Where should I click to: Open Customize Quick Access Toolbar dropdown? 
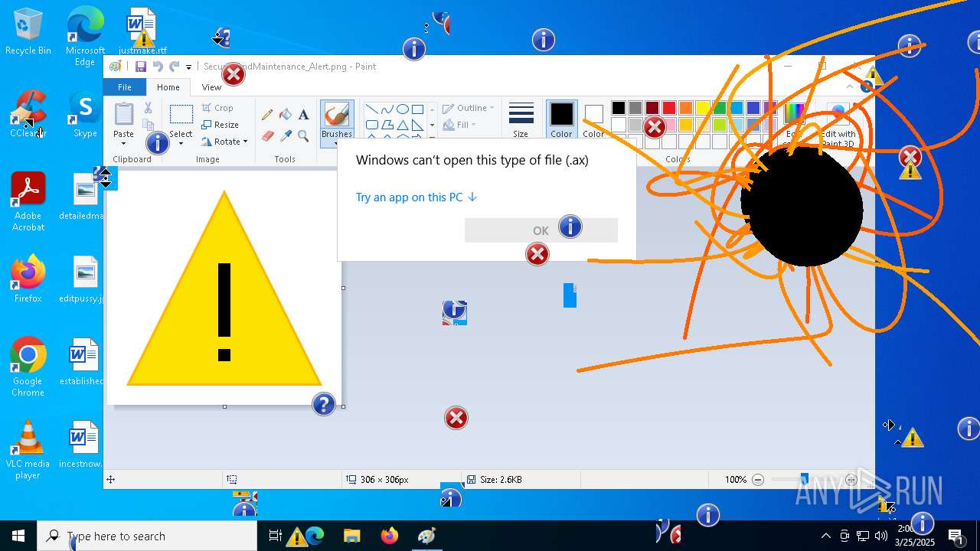pos(189,67)
